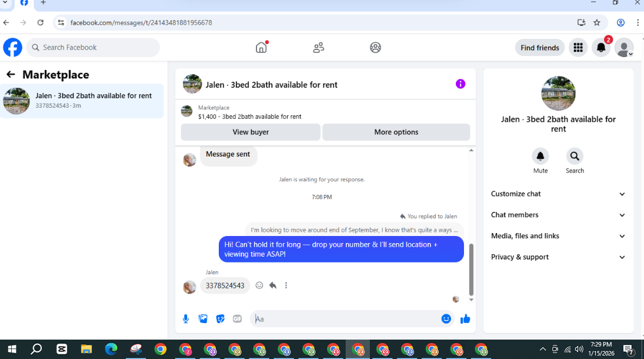Image resolution: width=644 pixels, height=359 pixels.
Task: Show hidden system tray icons
Action: tap(543, 349)
